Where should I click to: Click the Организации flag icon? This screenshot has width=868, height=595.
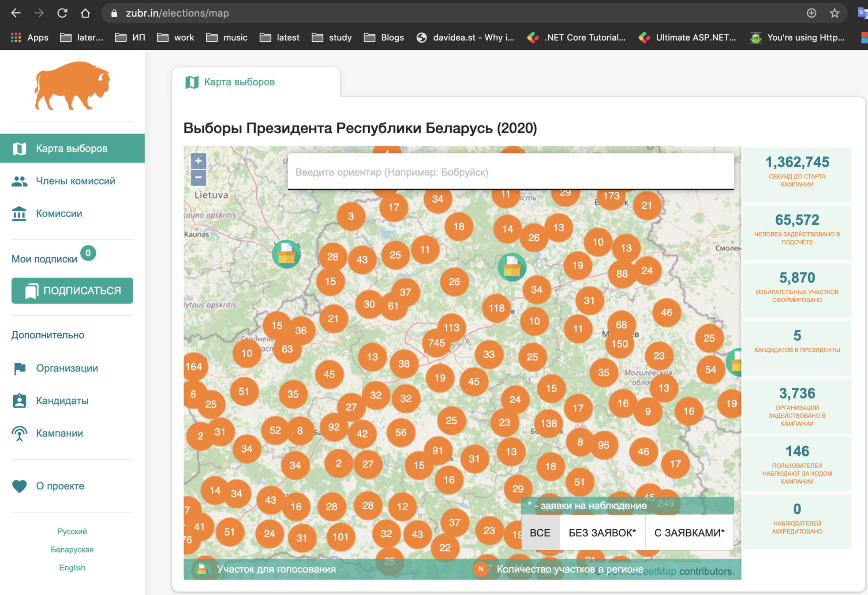click(x=19, y=368)
